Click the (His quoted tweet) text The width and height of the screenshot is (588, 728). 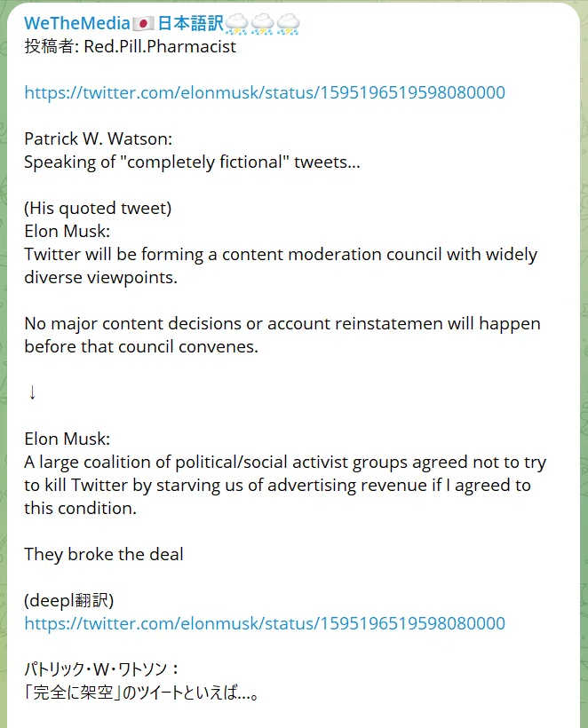click(98, 208)
